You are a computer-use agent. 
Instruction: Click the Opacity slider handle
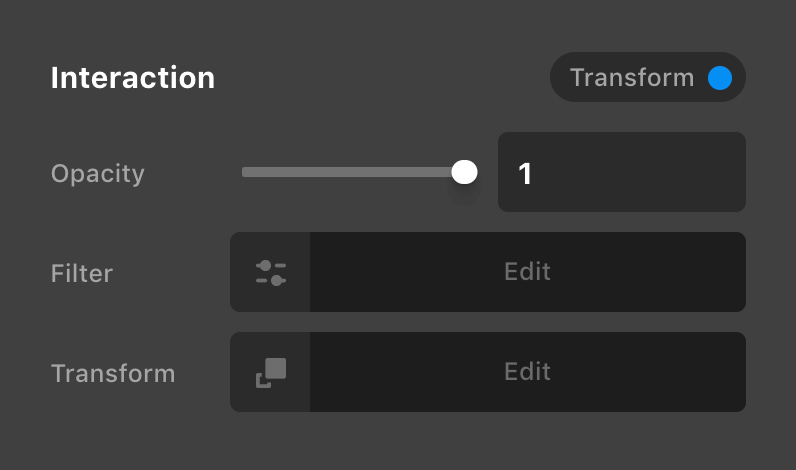(464, 172)
